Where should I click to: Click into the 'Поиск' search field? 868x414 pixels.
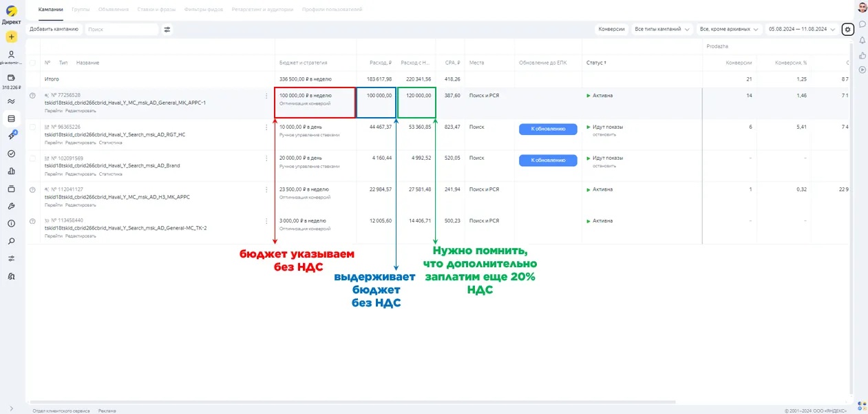pyautogui.click(x=120, y=30)
